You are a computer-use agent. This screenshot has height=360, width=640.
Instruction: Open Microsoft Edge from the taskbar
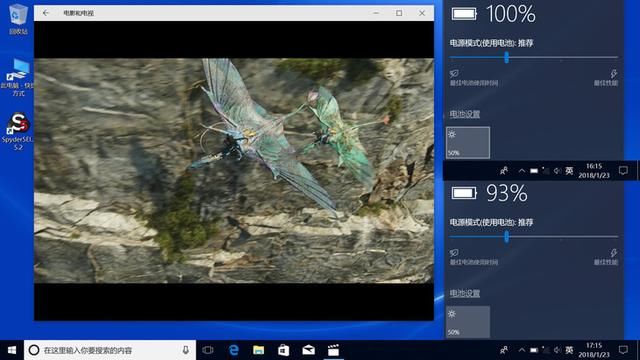point(233,350)
